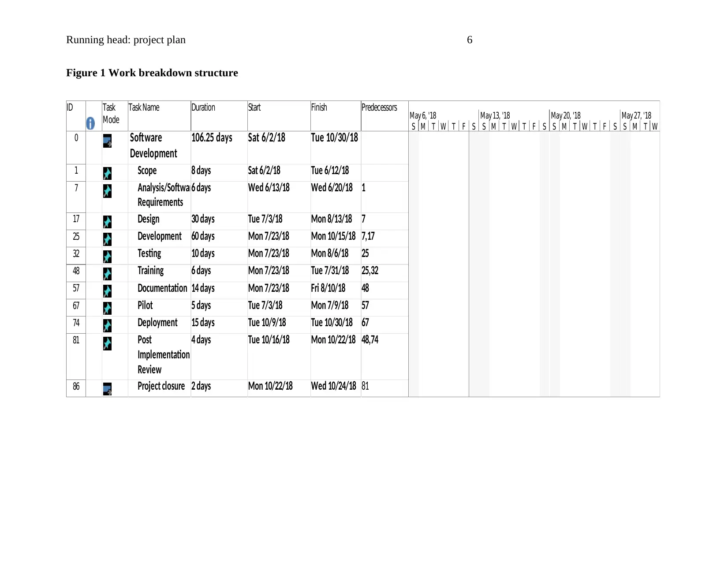Click the task mode icon in Documentation row
The image size is (728, 562).
pos(107,291)
